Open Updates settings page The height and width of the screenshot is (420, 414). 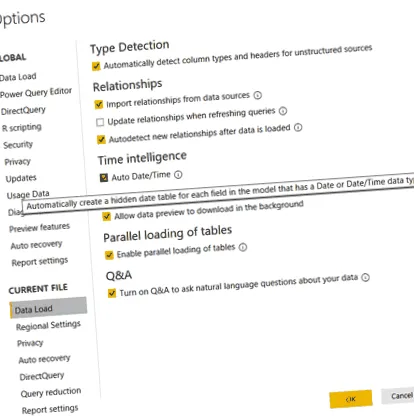(x=21, y=178)
